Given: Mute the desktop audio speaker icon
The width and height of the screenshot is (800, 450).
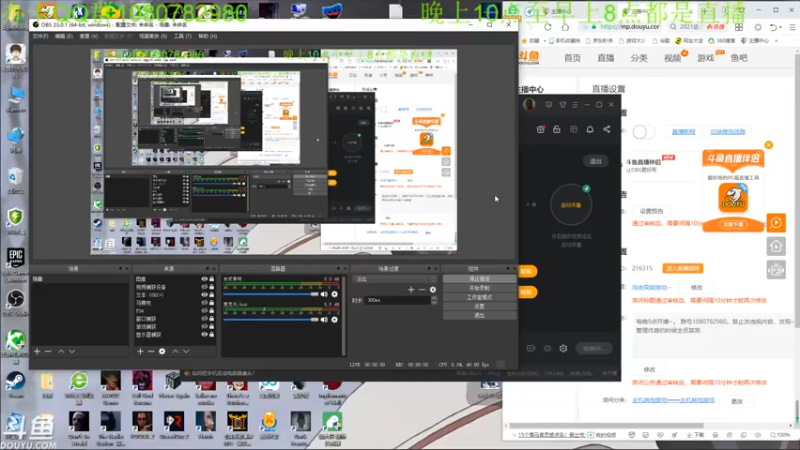Looking at the screenshot, I should (x=324, y=294).
